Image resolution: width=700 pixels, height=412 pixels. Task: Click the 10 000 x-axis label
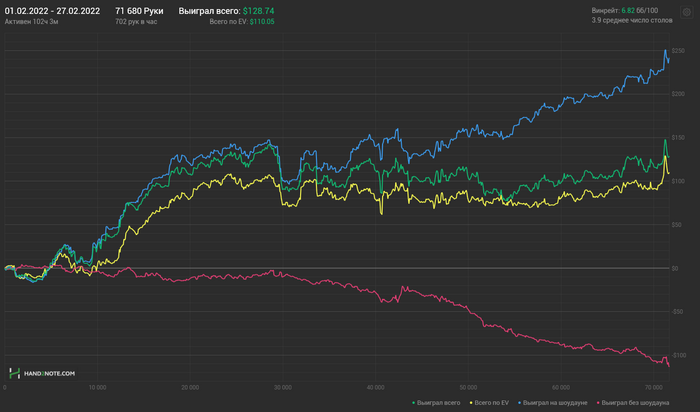(x=97, y=387)
